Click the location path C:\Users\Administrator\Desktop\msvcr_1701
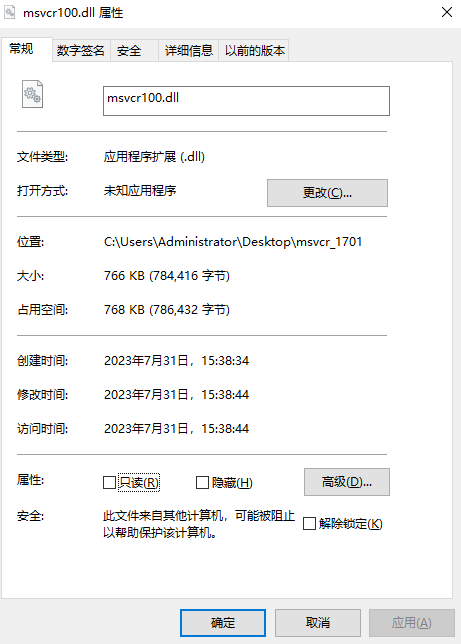This screenshot has height=644, width=461. tap(233, 242)
